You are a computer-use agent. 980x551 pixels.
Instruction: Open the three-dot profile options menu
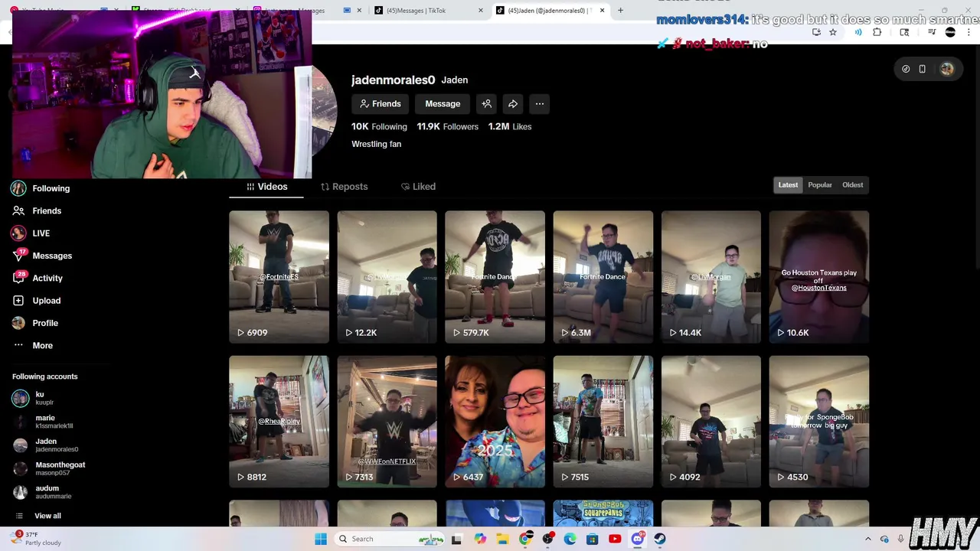[540, 104]
